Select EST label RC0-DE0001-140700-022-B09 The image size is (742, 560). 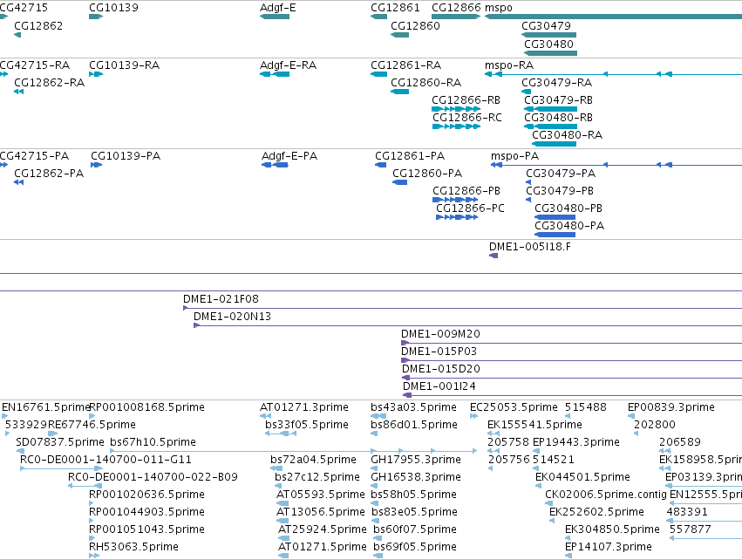tap(153, 476)
